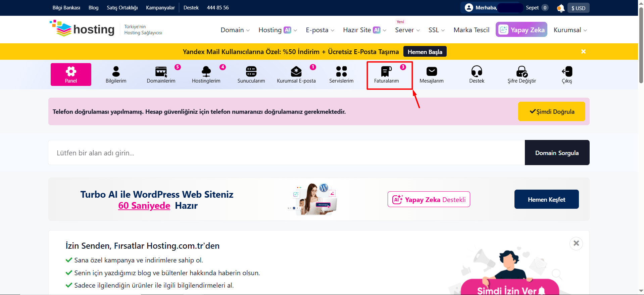Click the domain name search field

287,153
